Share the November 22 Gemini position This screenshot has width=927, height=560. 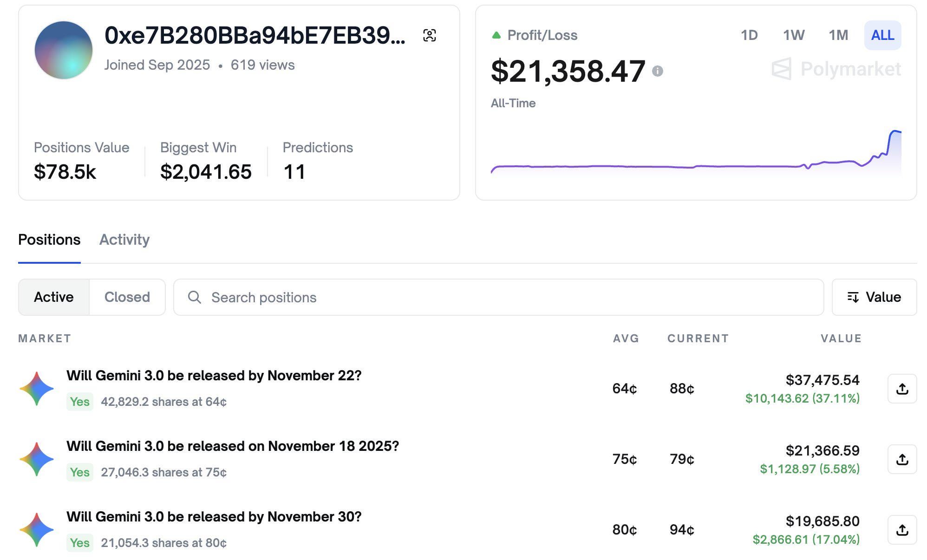click(902, 389)
